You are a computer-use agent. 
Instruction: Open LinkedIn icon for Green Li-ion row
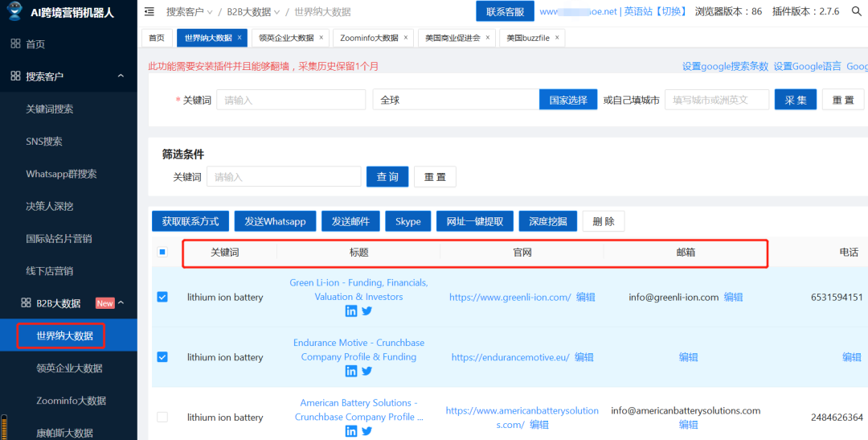click(351, 310)
